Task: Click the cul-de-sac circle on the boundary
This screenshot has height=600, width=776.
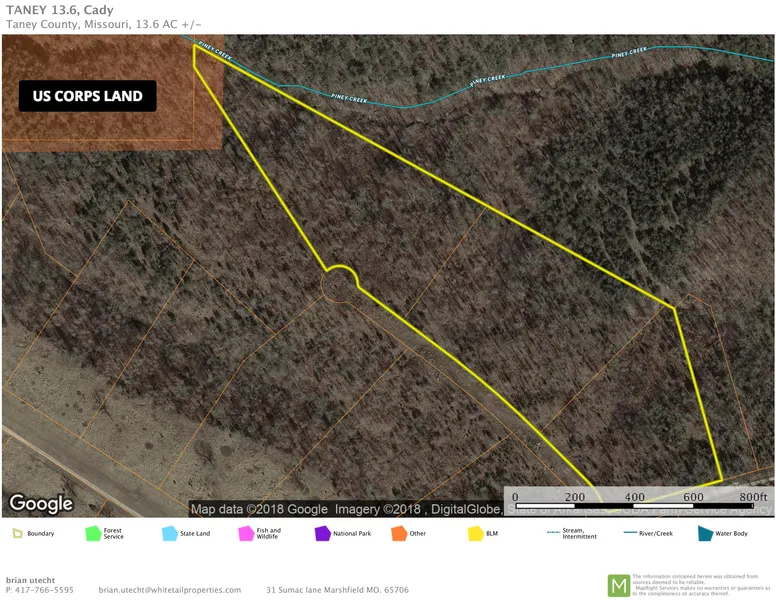Action: 339,282
